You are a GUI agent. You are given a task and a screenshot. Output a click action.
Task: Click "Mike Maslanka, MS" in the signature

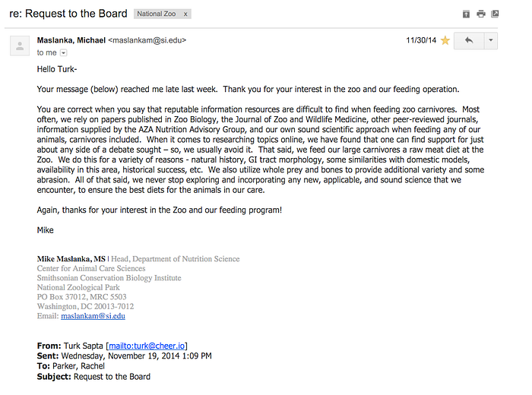pos(71,259)
